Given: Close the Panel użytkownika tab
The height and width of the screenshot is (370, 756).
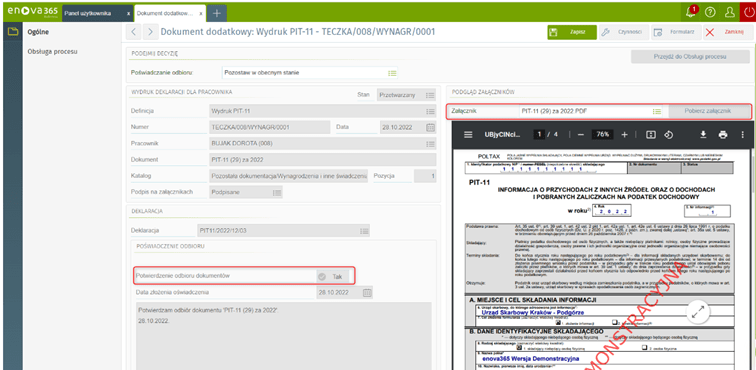Looking at the screenshot, I should pyautogui.click(x=128, y=14).
